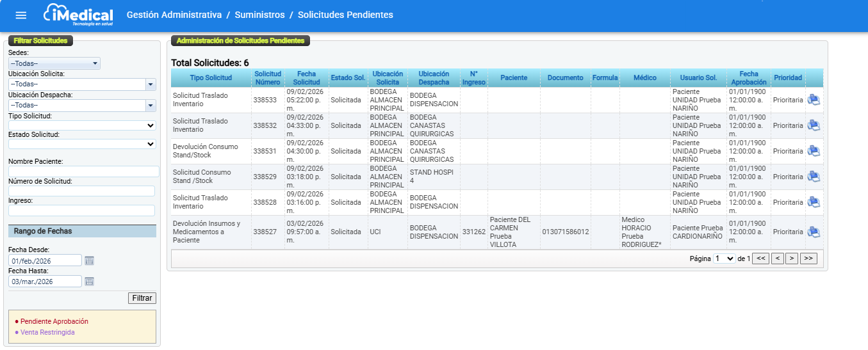Click the iMedical logo
868x350 pixels.
(x=78, y=15)
